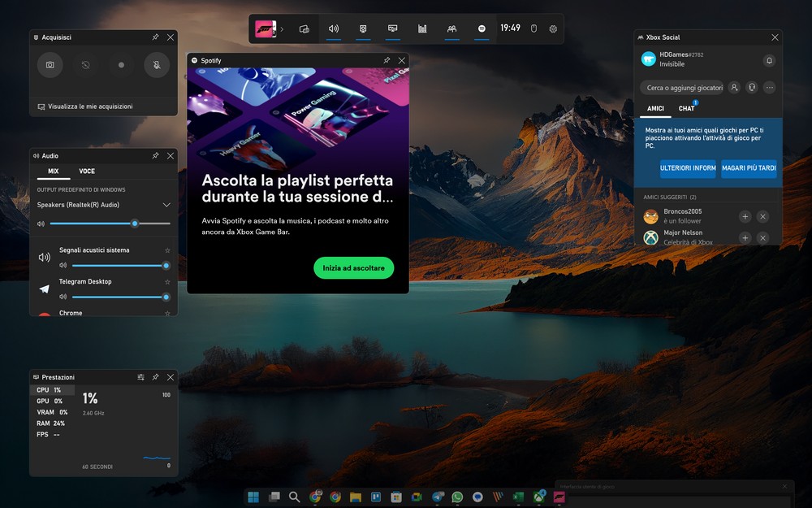Open the Spotify widget from Game Bar toolbar
The image size is (812, 508).
coord(482,28)
